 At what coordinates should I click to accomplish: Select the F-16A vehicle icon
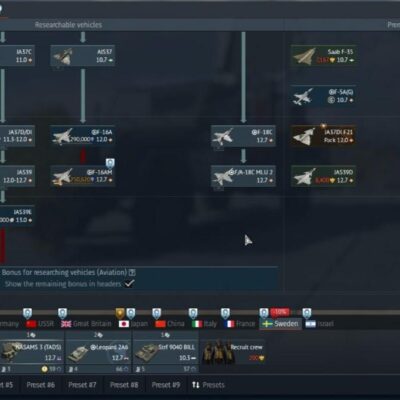tap(83, 135)
